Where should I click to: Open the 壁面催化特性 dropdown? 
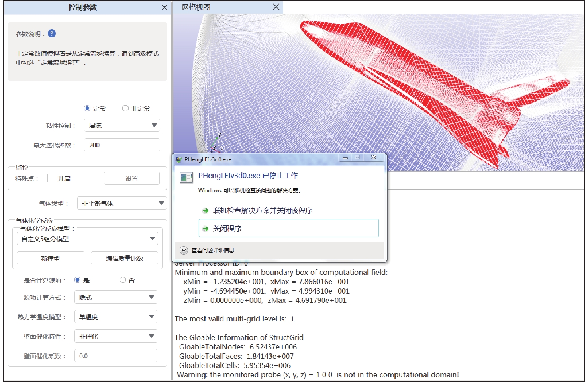pyautogui.click(x=116, y=336)
